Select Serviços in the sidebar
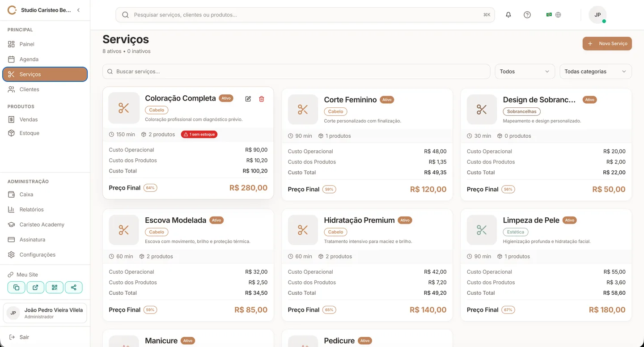The height and width of the screenshot is (347, 644). point(45,74)
